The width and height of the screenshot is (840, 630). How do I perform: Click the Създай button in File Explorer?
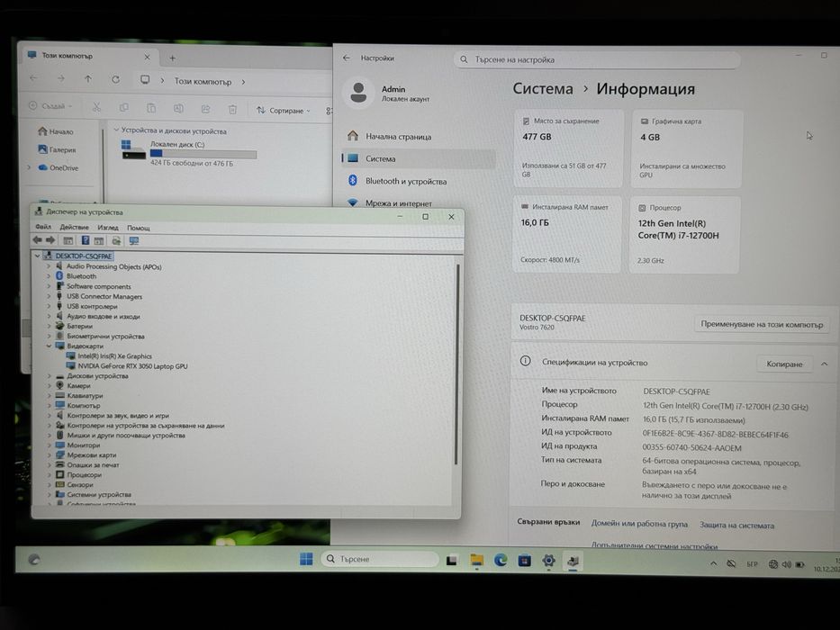[50, 106]
